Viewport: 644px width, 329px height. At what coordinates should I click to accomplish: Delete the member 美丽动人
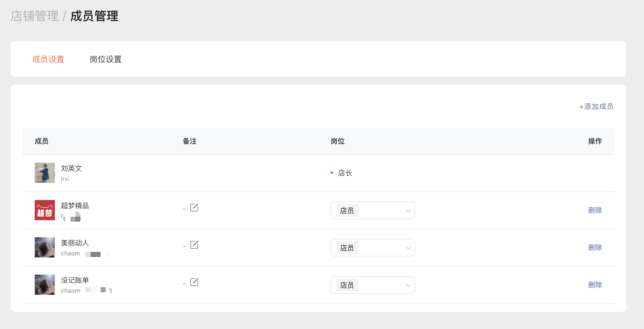(595, 247)
